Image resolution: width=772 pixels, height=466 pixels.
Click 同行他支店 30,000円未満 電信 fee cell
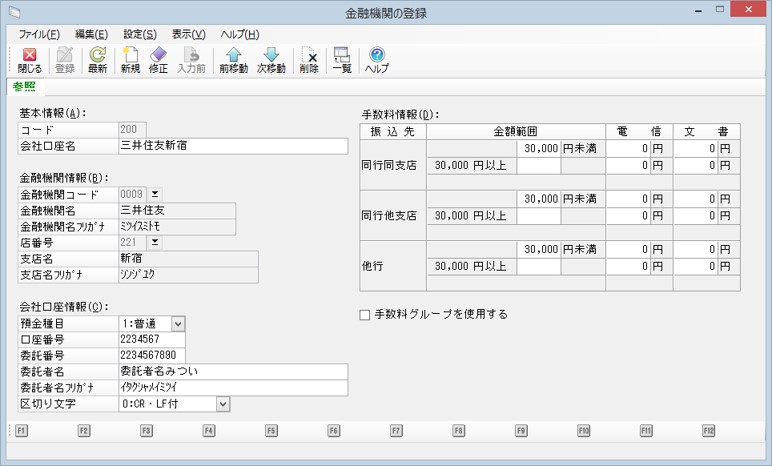tap(628, 199)
